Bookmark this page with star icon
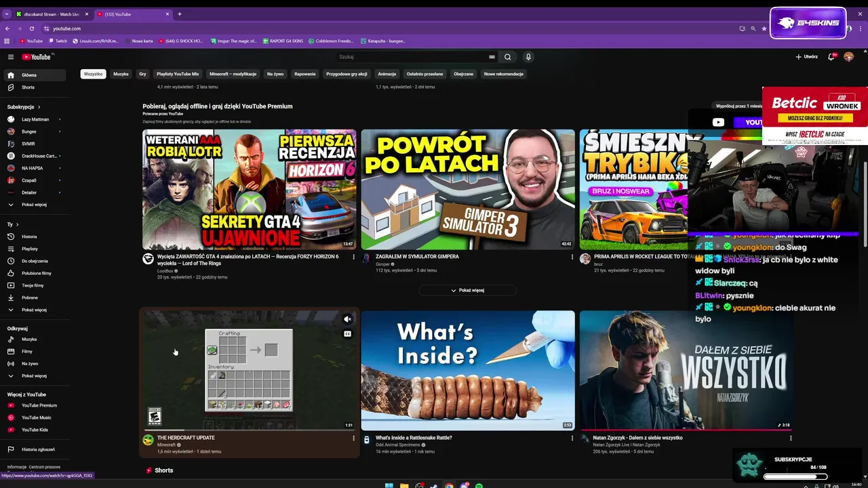The image size is (868, 488). pyautogui.click(x=764, y=28)
